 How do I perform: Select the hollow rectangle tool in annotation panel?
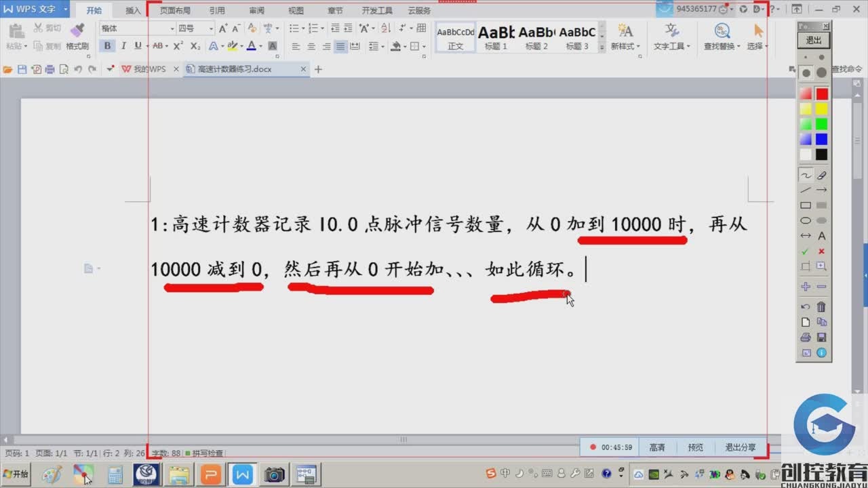(806, 205)
